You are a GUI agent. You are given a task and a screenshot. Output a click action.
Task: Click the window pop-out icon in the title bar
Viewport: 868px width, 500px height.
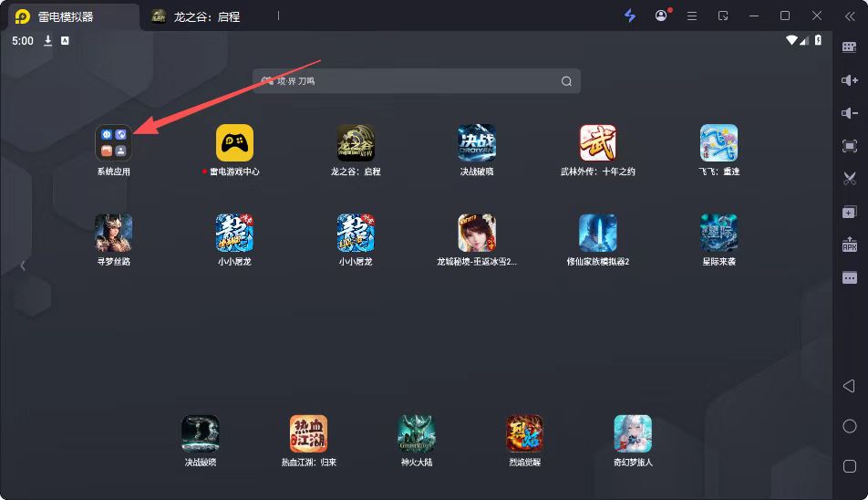click(723, 16)
